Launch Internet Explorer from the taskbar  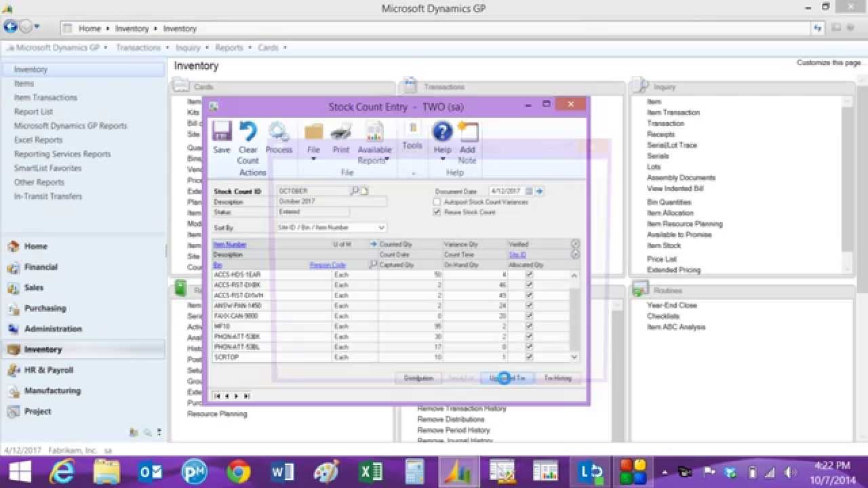(x=62, y=472)
